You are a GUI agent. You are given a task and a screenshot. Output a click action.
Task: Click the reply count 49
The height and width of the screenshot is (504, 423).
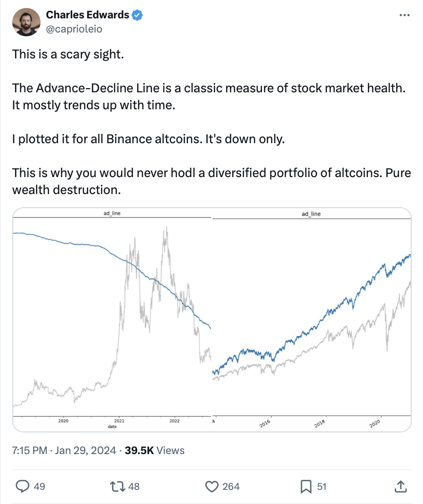coord(40,487)
